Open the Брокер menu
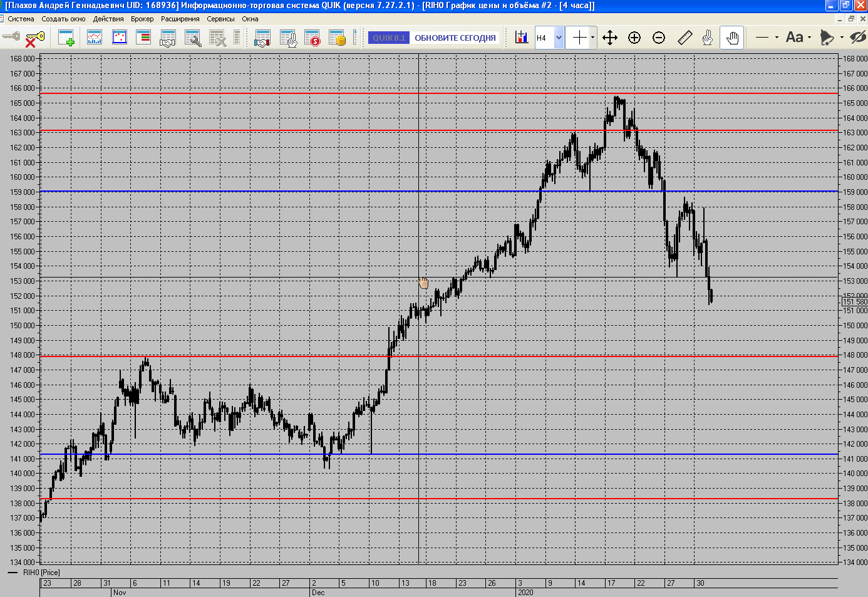The width and height of the screenshot is (868, 597). coord(142,19)
